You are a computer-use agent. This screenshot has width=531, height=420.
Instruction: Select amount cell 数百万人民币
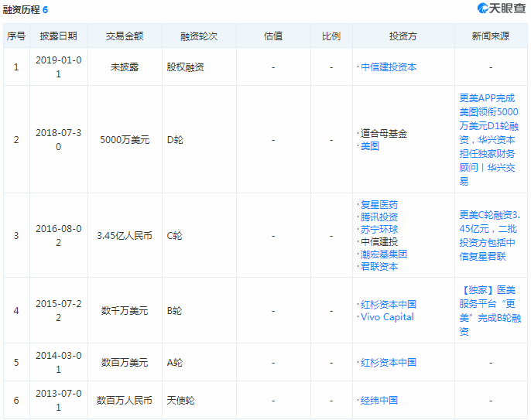pyautogui.click(x=125, y=401)
